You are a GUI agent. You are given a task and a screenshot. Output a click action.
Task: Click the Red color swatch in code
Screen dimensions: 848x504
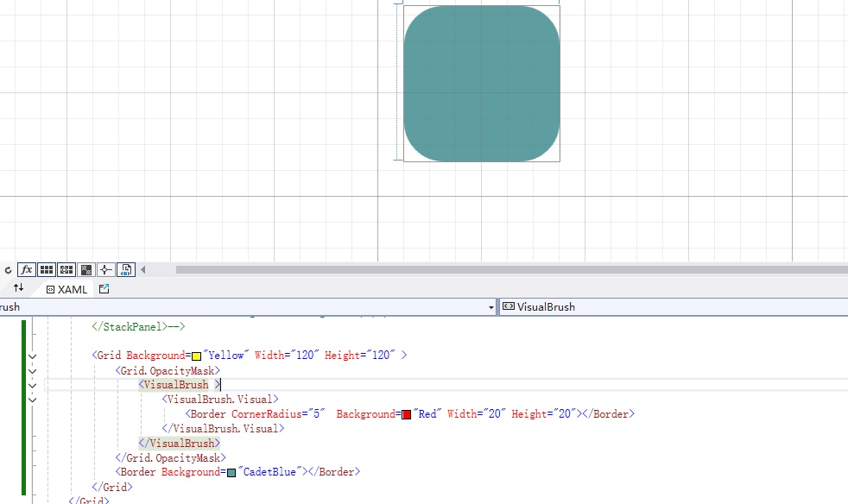pos(406,415)
